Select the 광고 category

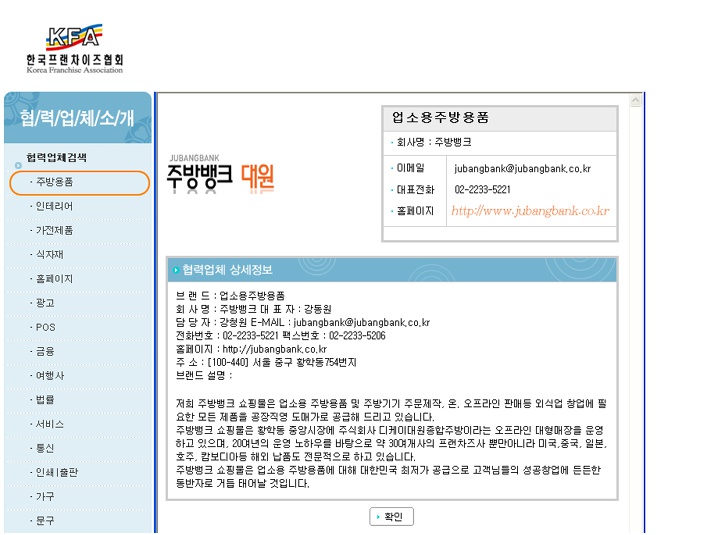[45, 303]
